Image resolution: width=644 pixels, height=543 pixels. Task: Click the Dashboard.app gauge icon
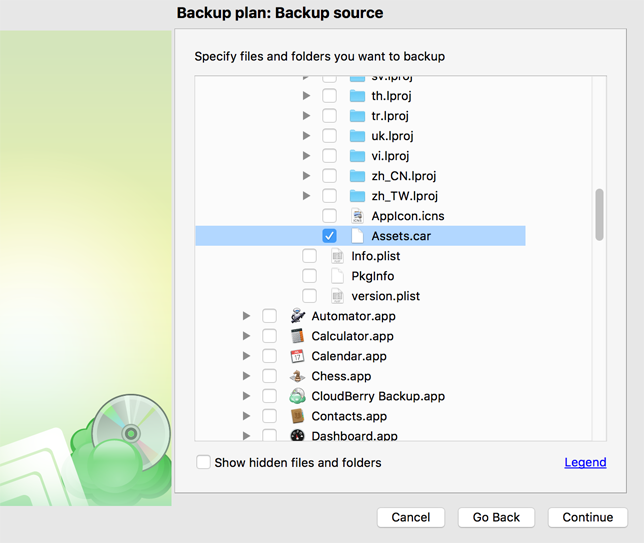pos(298,435)
